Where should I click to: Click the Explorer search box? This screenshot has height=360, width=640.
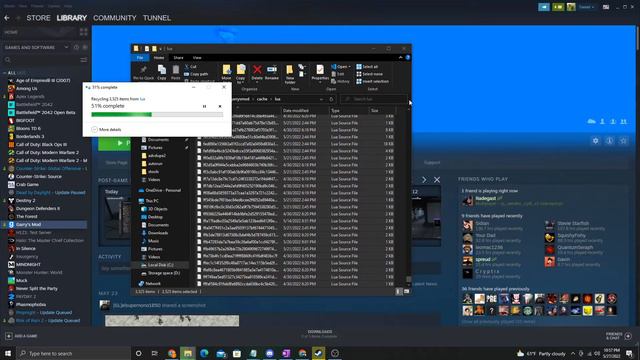point(373,99)
